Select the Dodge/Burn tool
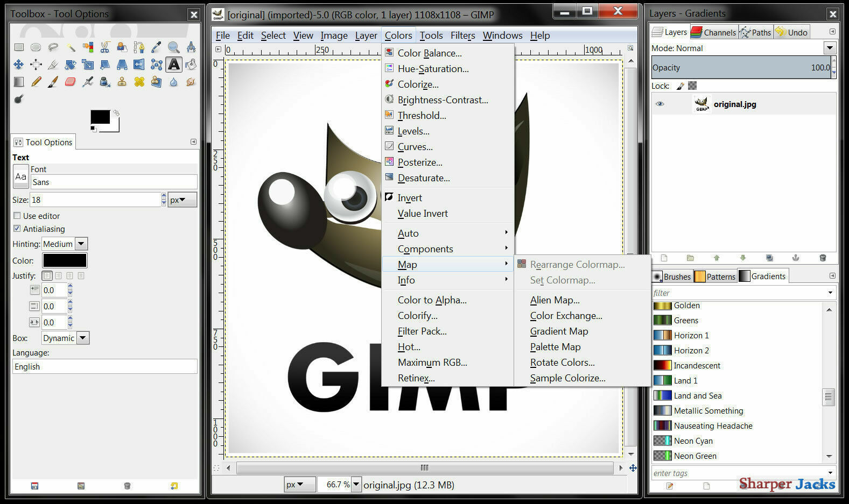This screenshot has height=504, width=849. tap(19, 99)
